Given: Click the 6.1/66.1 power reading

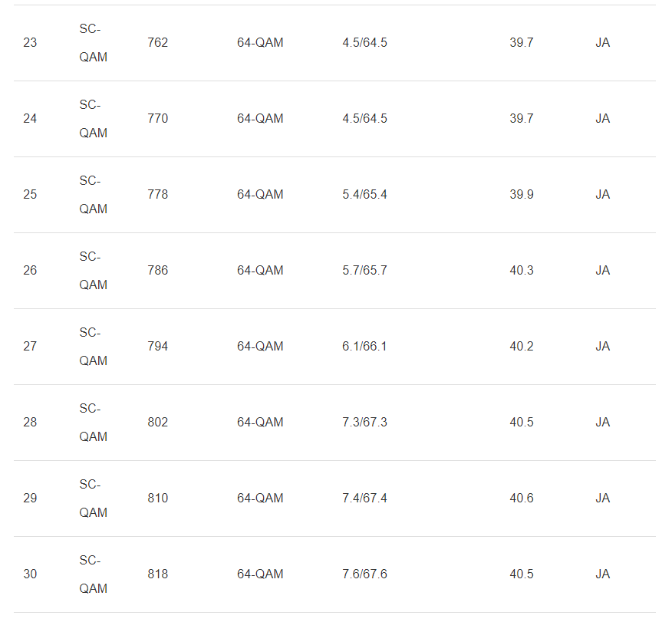Looking at the screenshot, I should pyautogui.click(x=364, y=347).
